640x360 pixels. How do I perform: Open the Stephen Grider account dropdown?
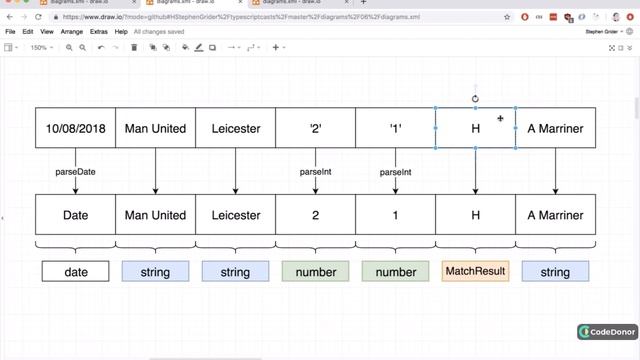pyautogui.click(x=604, y=31)
